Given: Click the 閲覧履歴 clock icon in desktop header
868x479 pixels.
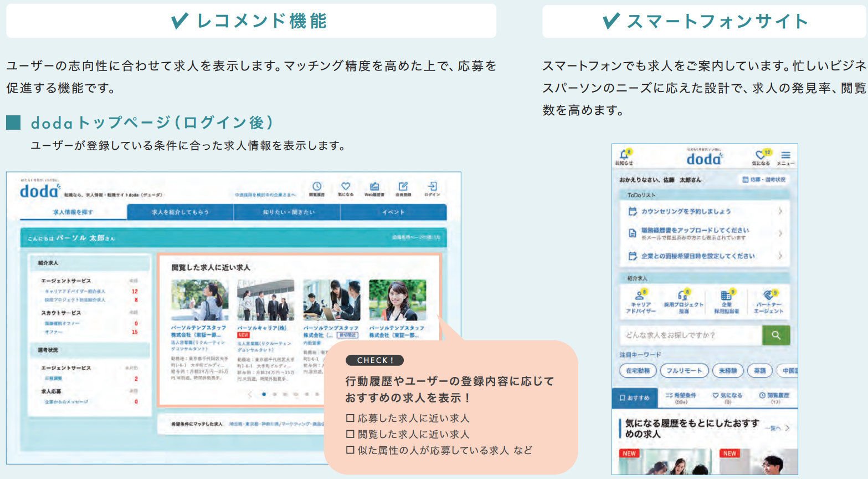Looking at the screenshot, I should tap(317, 187).
